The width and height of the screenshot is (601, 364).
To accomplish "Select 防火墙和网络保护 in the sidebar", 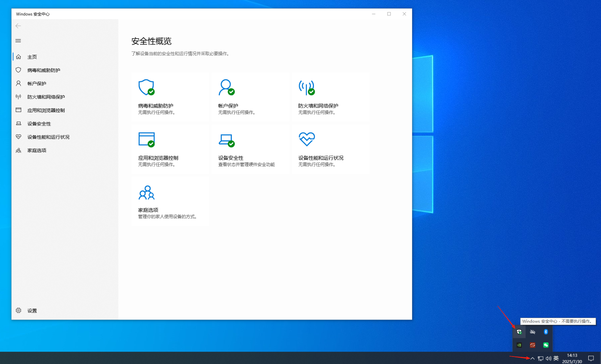I will click(x=46, y=97).
